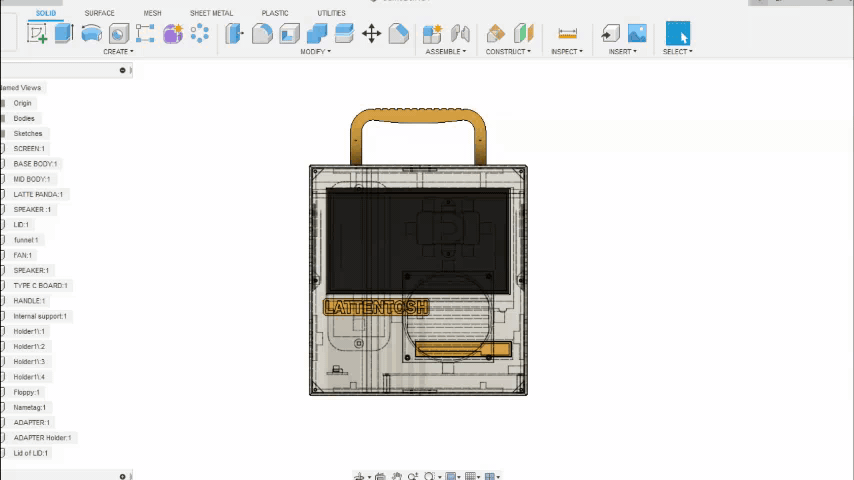Select the Pattern tool icon
This screenshot has width=854, height=480.
[x=199, y=33]
